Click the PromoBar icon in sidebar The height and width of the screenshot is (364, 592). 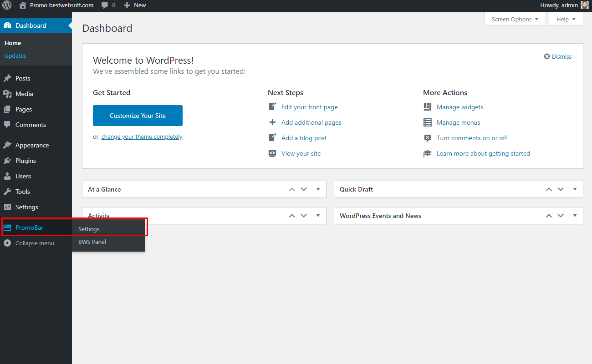[7, 227]
